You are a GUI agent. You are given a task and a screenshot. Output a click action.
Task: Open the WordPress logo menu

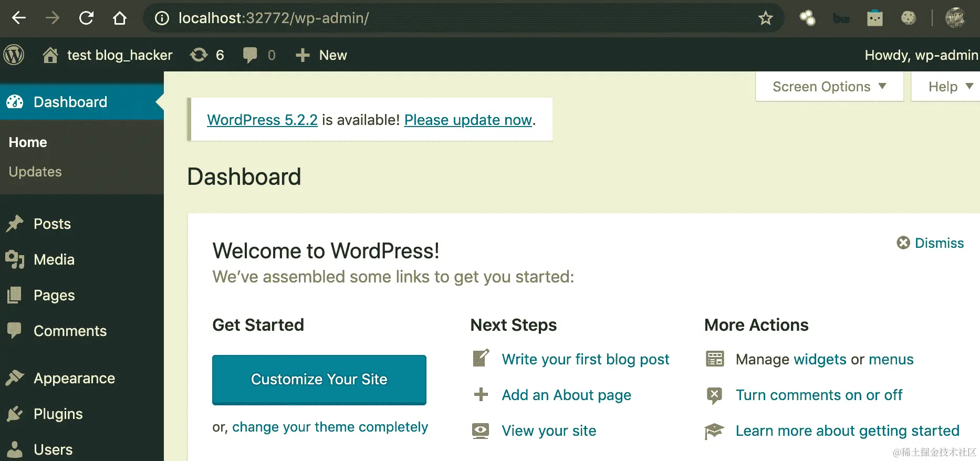(14, 55)
